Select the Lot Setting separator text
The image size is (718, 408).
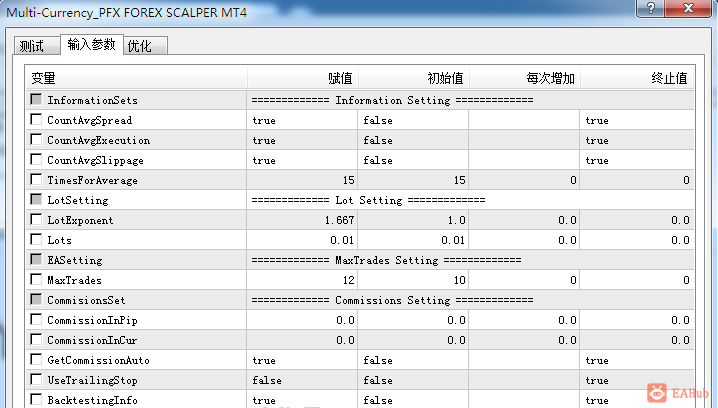click(x=368, y=200)
